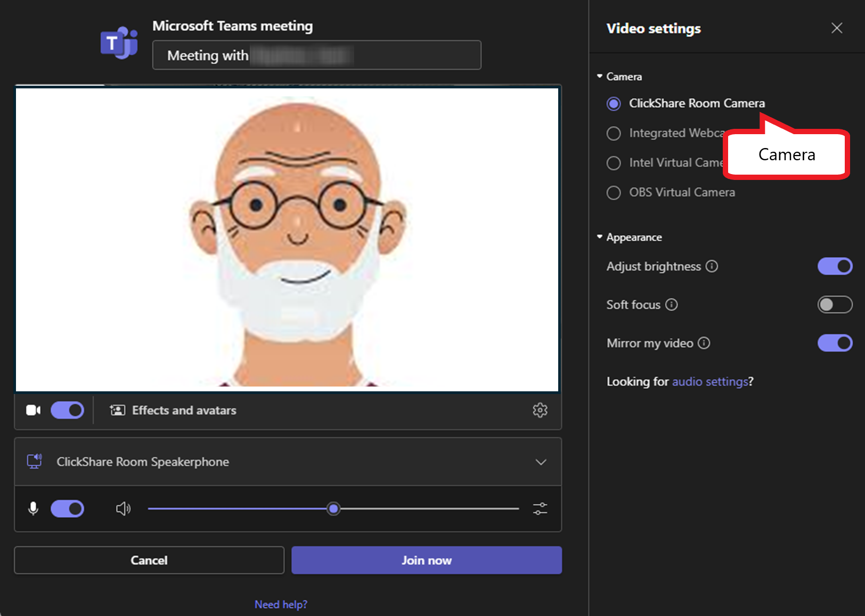The image size is (865, 616).
Task: Click Microsoft Teams meeting title text
Action: pyautogui.click(x=233, y=26)
